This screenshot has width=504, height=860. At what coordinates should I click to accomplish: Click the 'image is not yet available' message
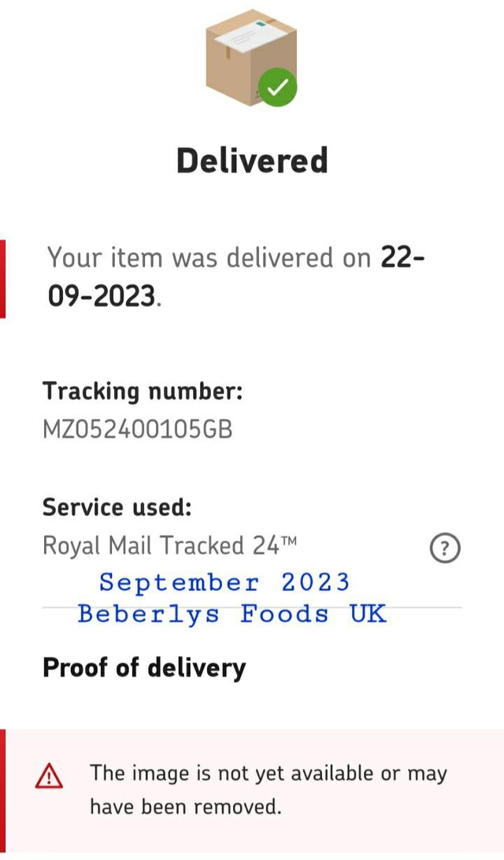[x=268, y=773]
